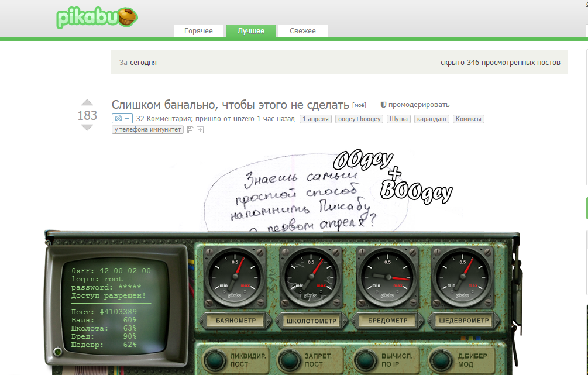Save the post with the floppy disk icon

point(190,130)
